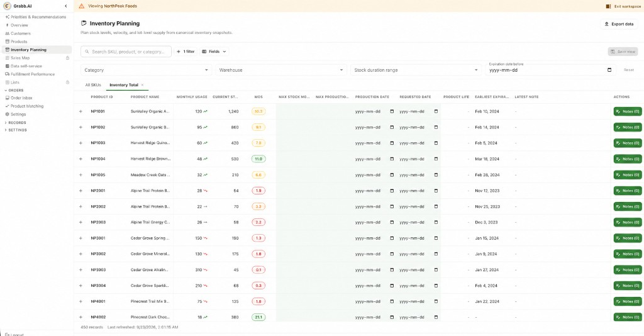This screenshot has width=644, height=336.
Task: Open requested date calendar for NP1001
Action: click(436, 111)
